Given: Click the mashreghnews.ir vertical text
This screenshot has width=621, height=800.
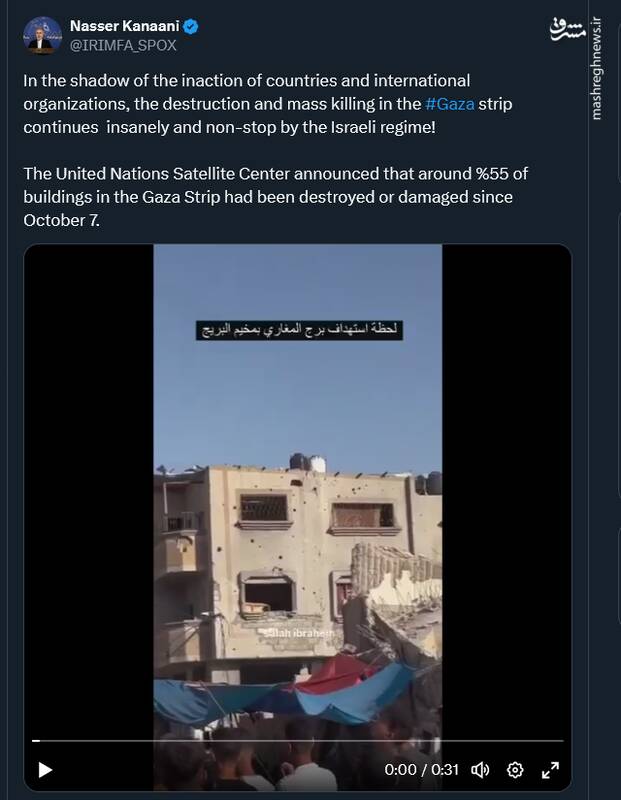Looking at the screenshot, I should click(597, 69).
